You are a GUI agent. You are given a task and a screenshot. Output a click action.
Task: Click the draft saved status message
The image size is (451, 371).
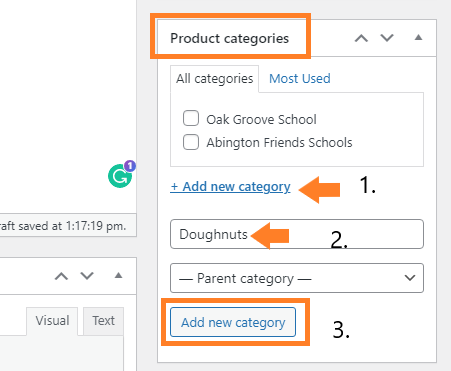[63, 226]
